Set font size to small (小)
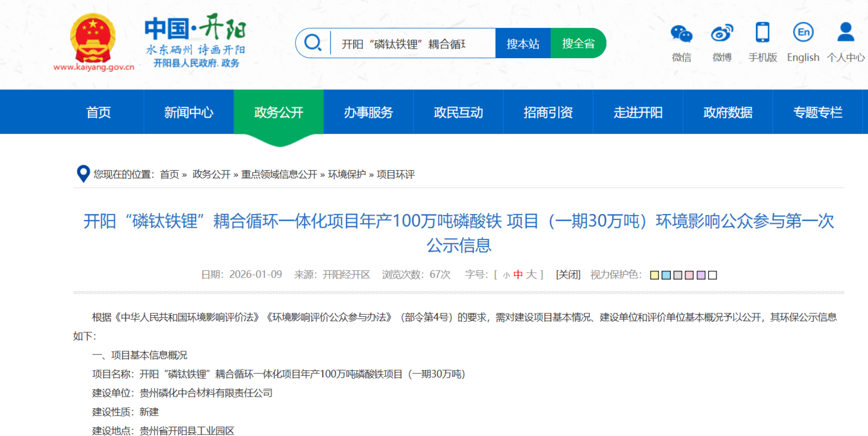This screenshot has height=436, width=868. pos(506,276)
